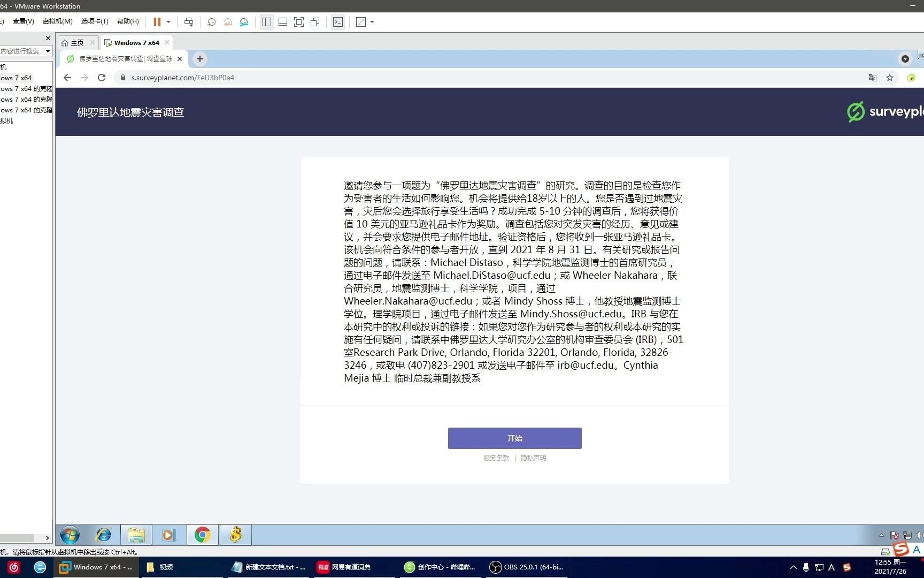Click the send Ctrl+Alt+Del icon in VMware toolbar

click(189, 22)
